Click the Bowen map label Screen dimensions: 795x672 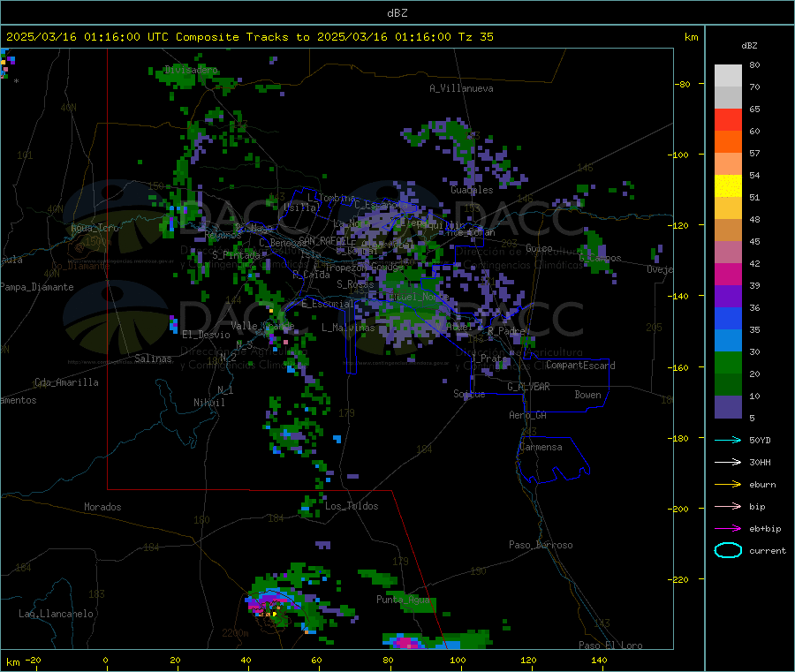pos(588,395)
